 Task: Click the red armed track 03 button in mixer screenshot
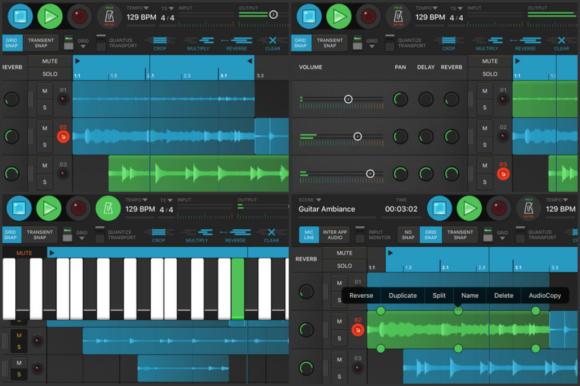tap(503, 174)
